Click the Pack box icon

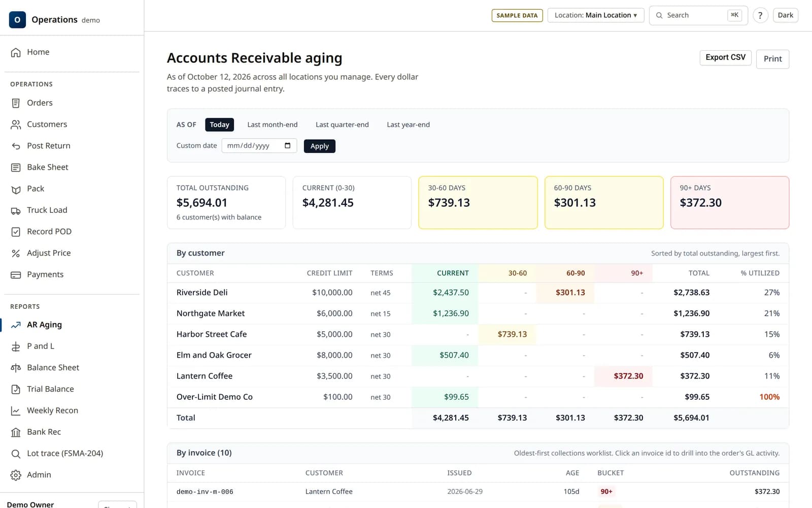(16, 189)
